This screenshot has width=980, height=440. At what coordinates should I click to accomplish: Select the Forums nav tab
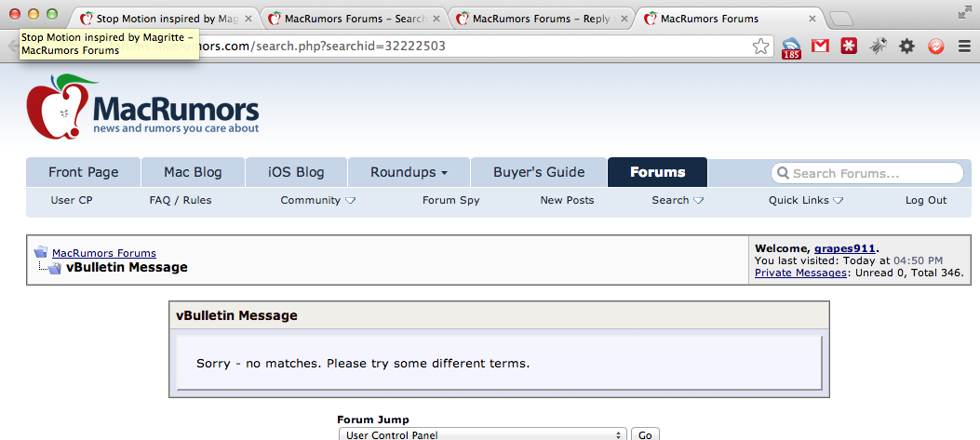(657, 172)
